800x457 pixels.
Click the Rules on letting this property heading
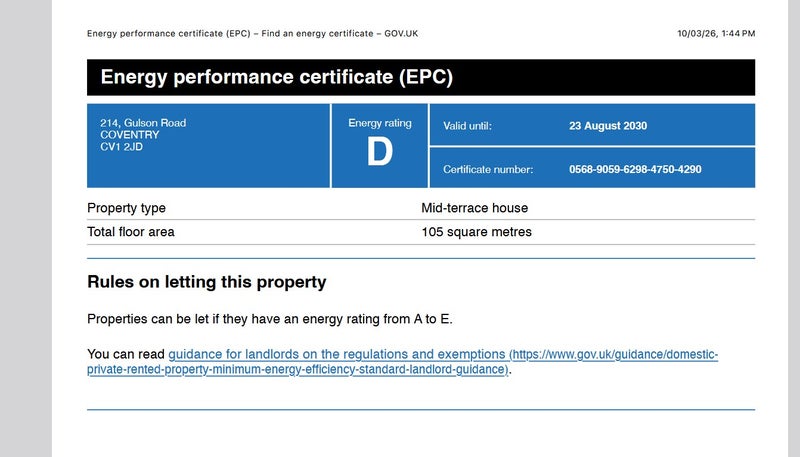pos(206,282)
